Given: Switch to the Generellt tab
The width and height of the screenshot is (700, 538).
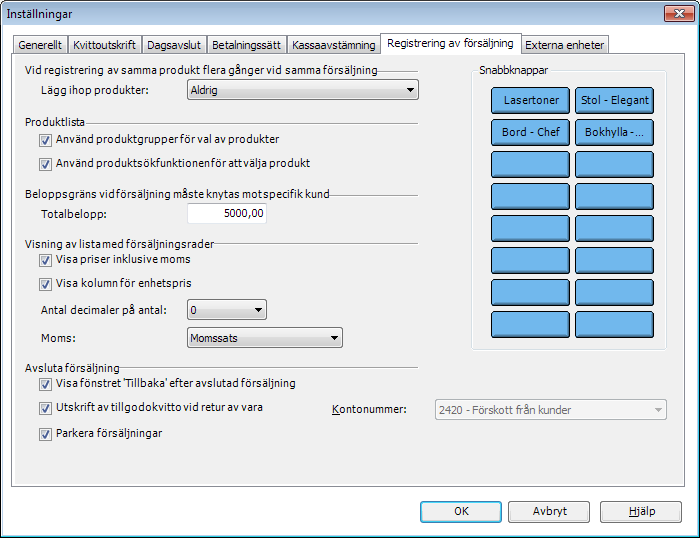Looking at the screenshot, I should coord(40,45).
